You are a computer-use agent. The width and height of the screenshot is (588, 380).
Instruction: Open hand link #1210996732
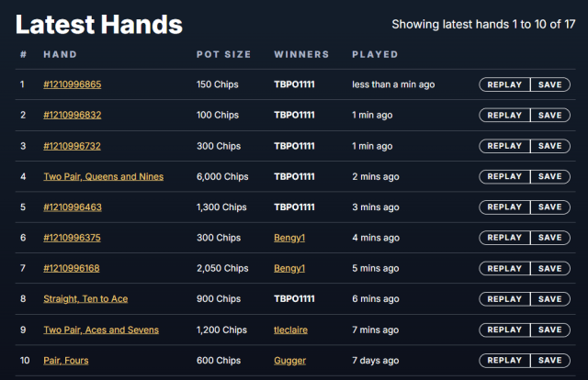point(72,146)
